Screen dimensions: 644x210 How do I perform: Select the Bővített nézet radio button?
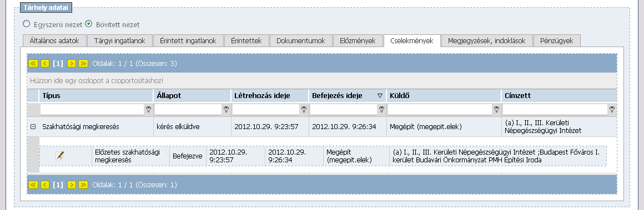coord(89,24)
